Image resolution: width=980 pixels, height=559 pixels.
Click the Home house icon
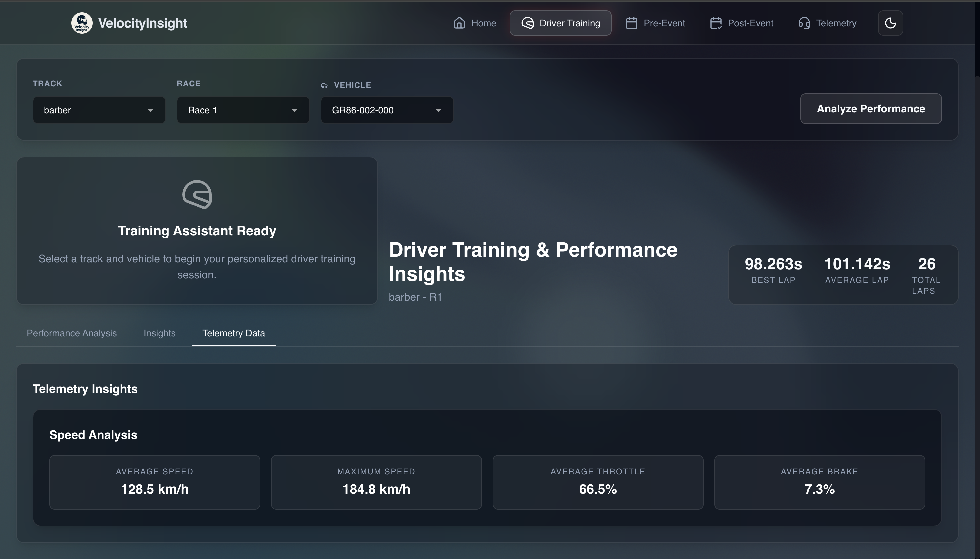(x=459, y=23)
